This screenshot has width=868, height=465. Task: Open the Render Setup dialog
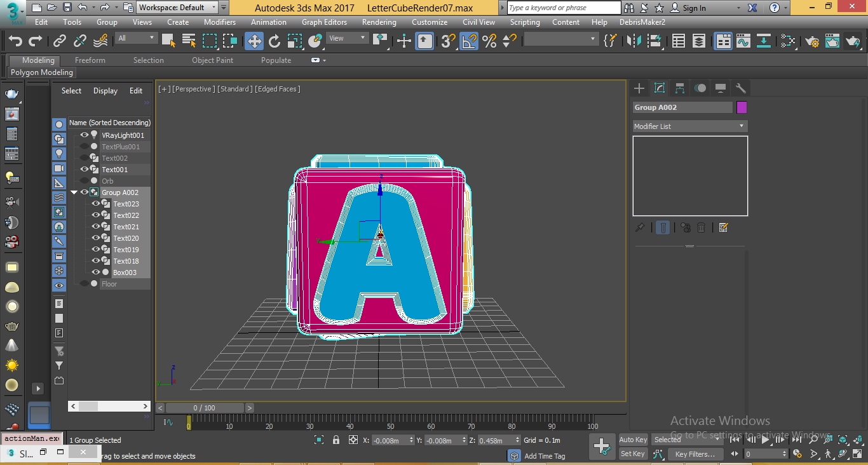pos(812,41)
